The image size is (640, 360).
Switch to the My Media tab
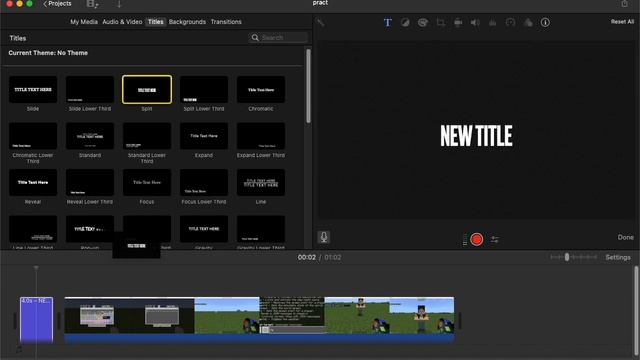(84, 22)
